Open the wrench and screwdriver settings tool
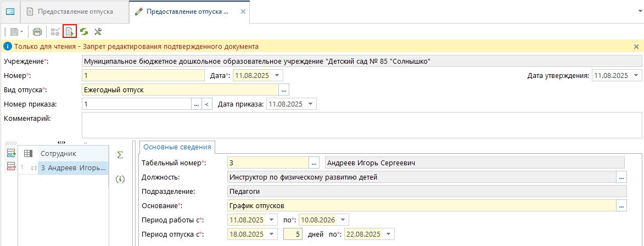This screenshot has width=644, height=246. pos(98,32)
